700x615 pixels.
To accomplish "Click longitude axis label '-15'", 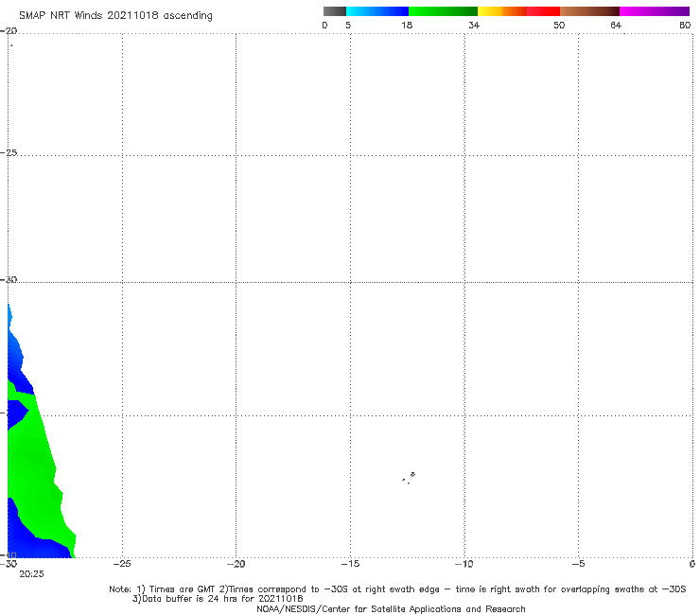I will pos(350,564).
